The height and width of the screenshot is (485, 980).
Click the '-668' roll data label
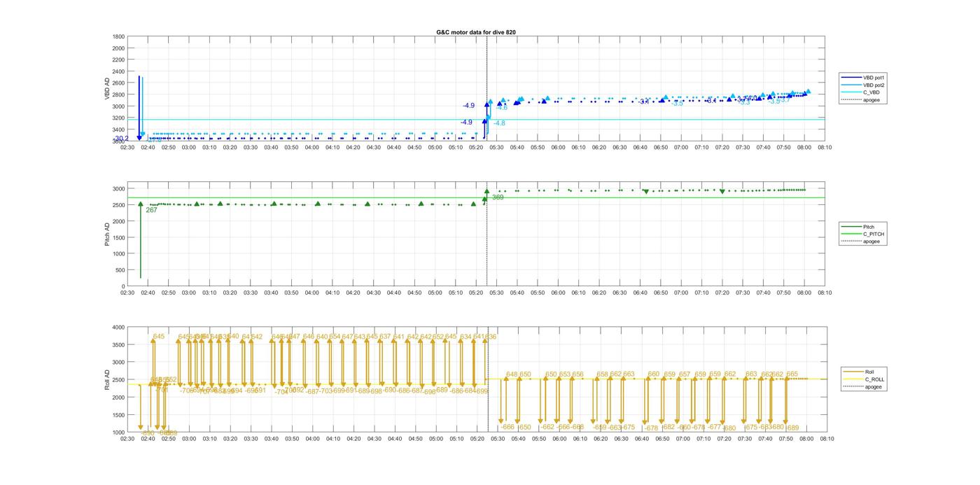577,427
